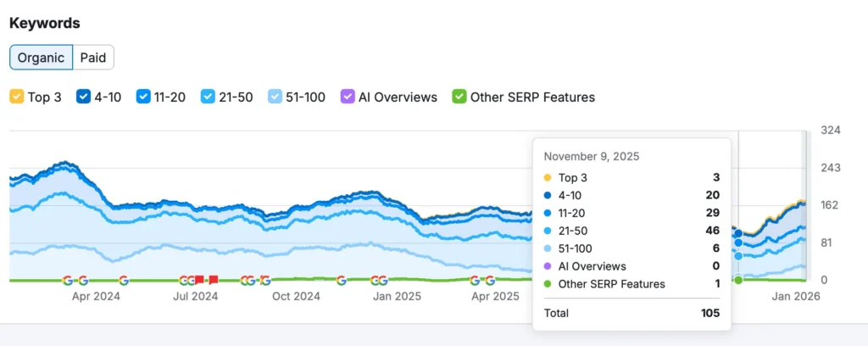Click the tooltip "Other SERP Features" row label
The width and height of the screenshot is (868, 346).
[612, 284]
